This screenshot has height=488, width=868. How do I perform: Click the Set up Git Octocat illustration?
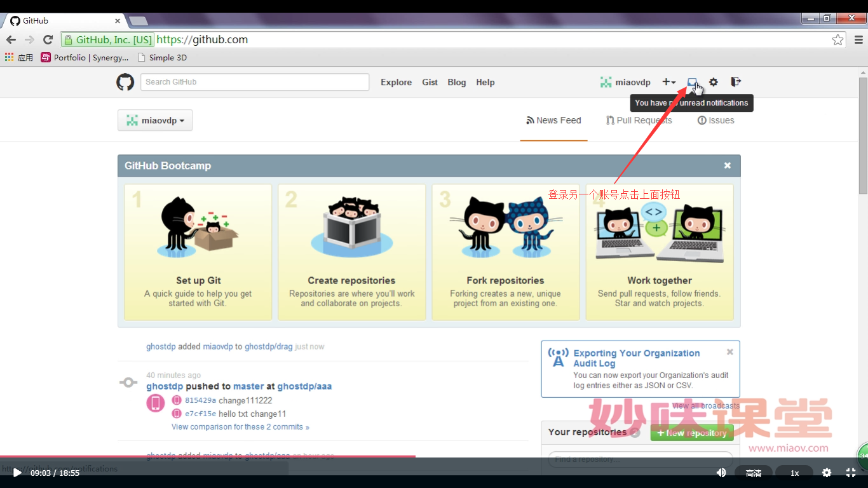coord(198,227)
